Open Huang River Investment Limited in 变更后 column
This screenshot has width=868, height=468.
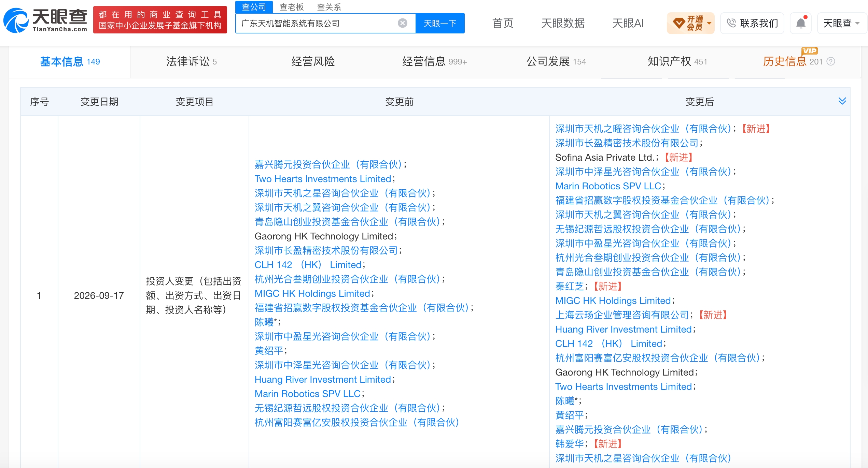[624, 330]
